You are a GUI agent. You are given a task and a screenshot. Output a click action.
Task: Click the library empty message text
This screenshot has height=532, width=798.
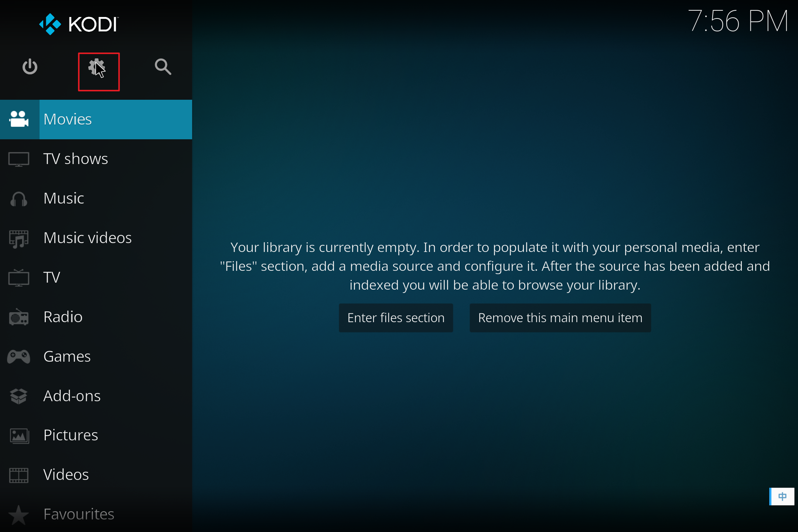(x=495, y=266)
